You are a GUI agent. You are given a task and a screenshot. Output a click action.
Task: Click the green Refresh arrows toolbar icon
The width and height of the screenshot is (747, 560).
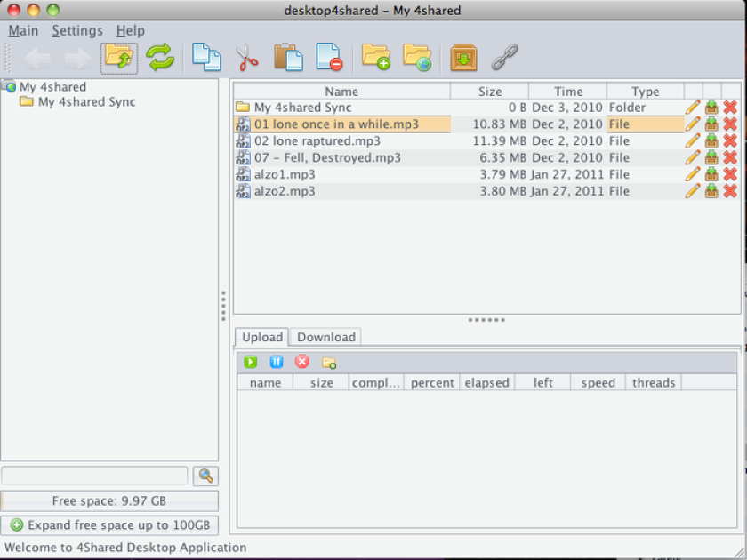[x=160, y=57]
